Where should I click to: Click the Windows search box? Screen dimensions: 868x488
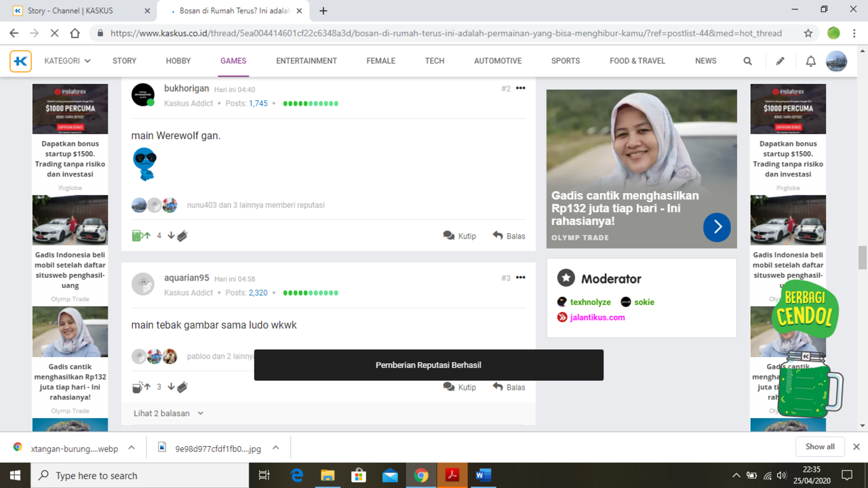(x=140, y=475)
